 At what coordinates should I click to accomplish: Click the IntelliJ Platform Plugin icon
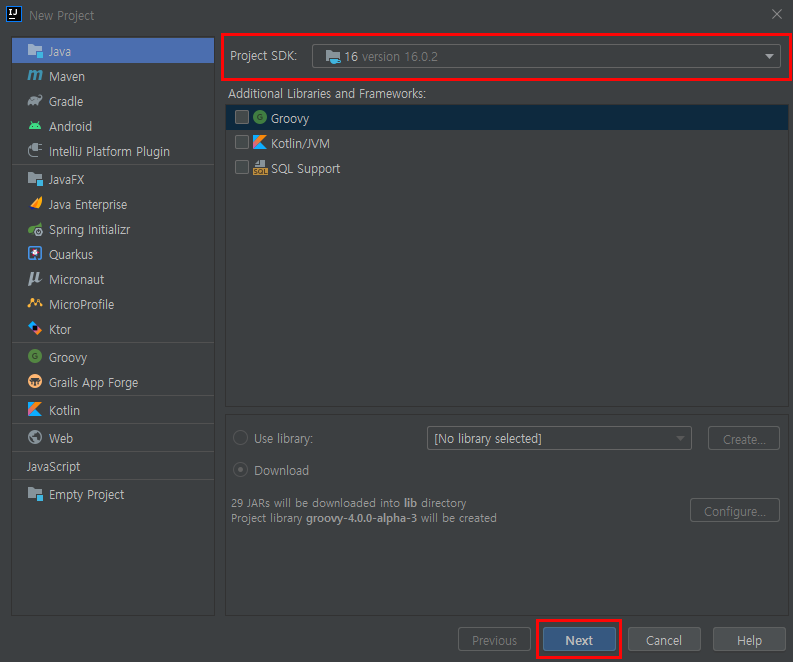[35, 151]
